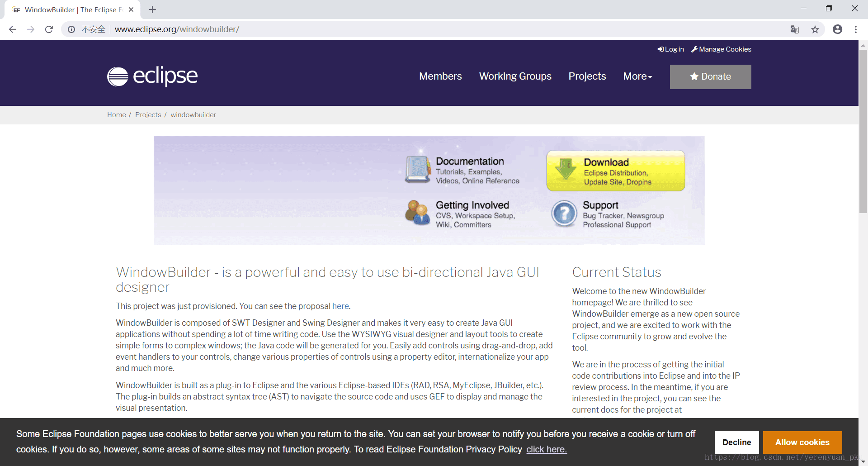868x466 pixels.
Task: Expand the More navigation dropdown
Action: [637, 76]
